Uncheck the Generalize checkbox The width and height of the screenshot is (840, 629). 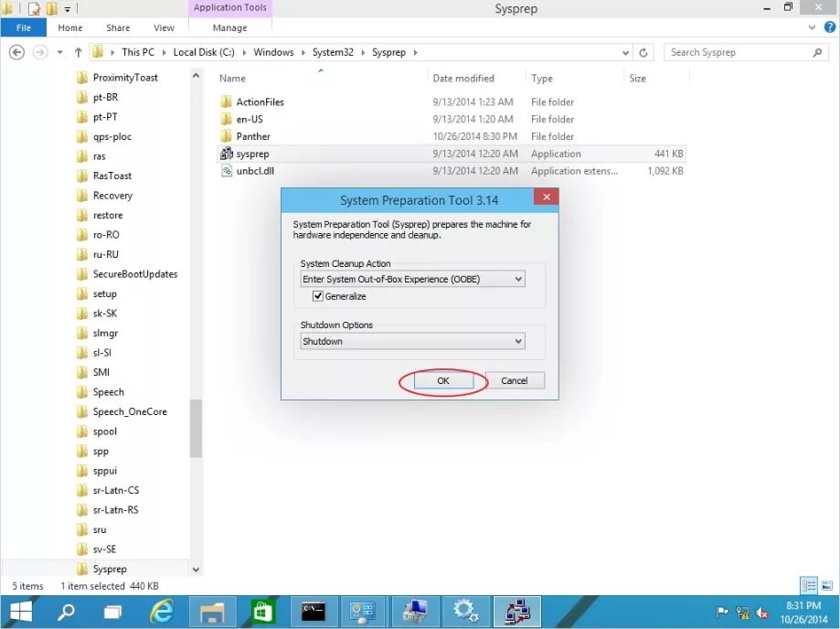click(x=318, y=295)
